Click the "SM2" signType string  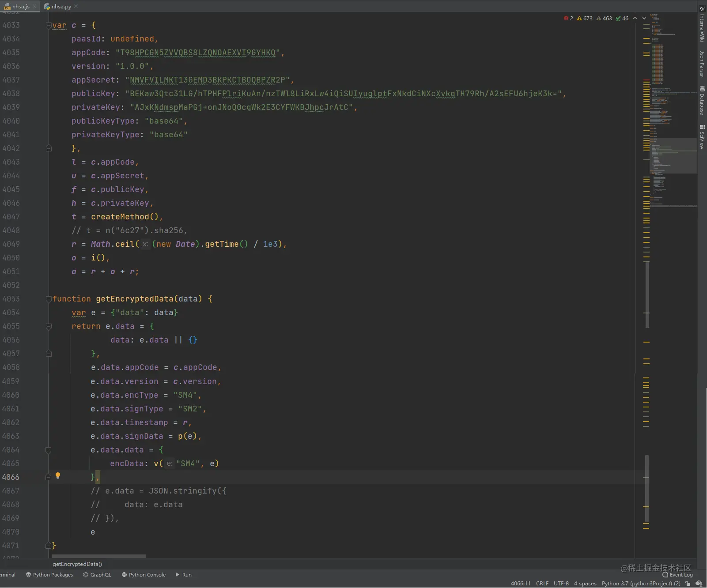pos(190,409)
